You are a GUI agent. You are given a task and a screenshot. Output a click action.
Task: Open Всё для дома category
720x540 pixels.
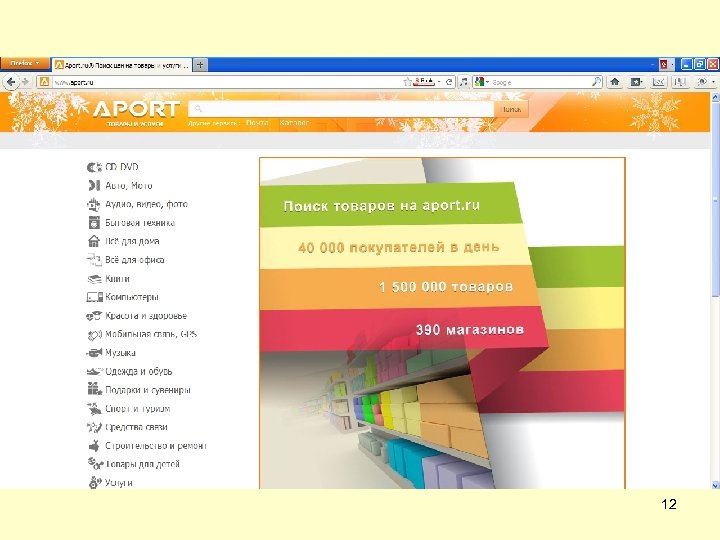[132, 241]
